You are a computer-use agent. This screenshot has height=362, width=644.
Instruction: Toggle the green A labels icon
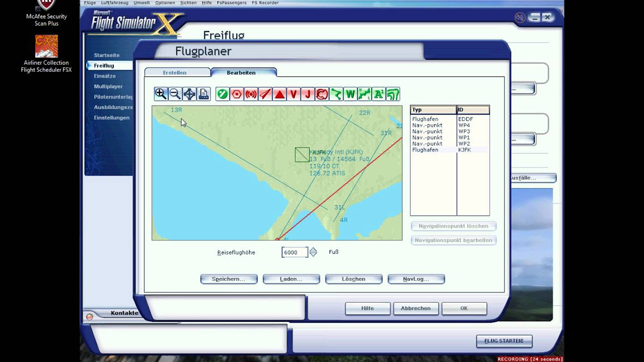379,94
